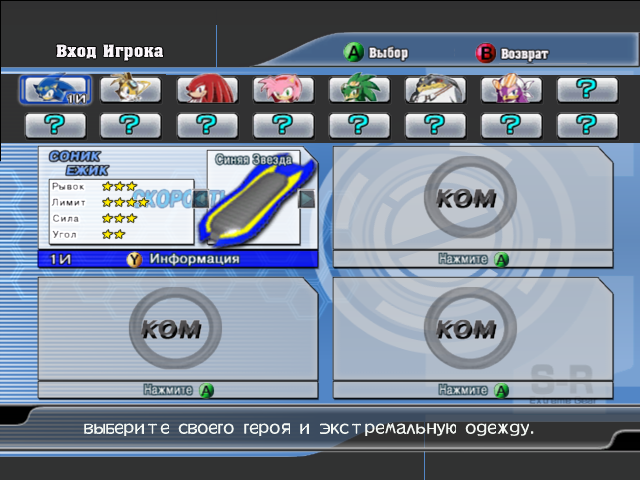Click Нажмите A under bottom-right panel
This screenshot has height=480, width=640.
point(473,390)
